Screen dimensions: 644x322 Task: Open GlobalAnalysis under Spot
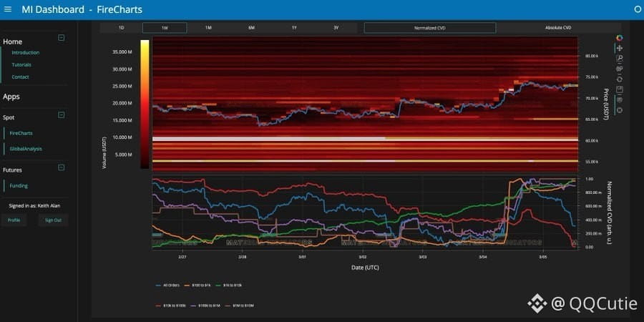(x=26, y=149)
